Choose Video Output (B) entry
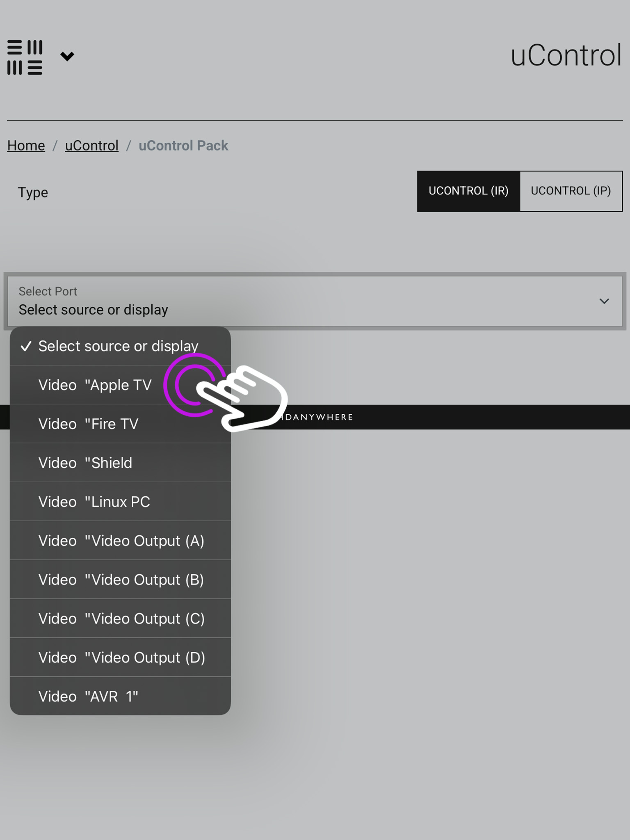 120,580
